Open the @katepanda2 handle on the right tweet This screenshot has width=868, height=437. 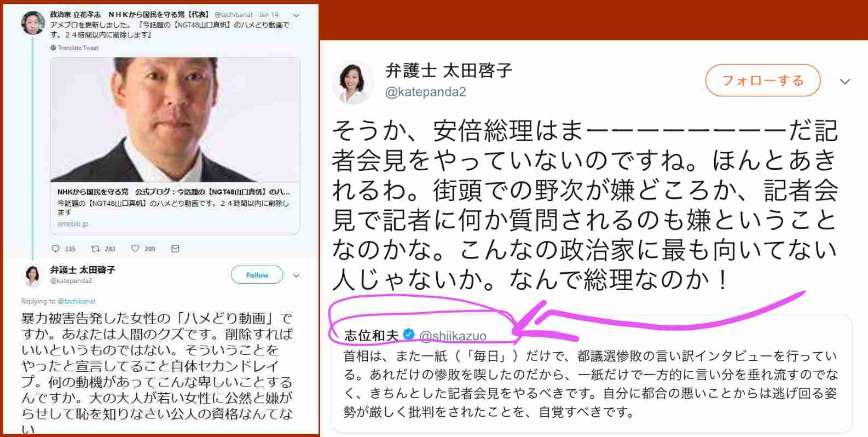pyautogui.click(x=426, y=92)
